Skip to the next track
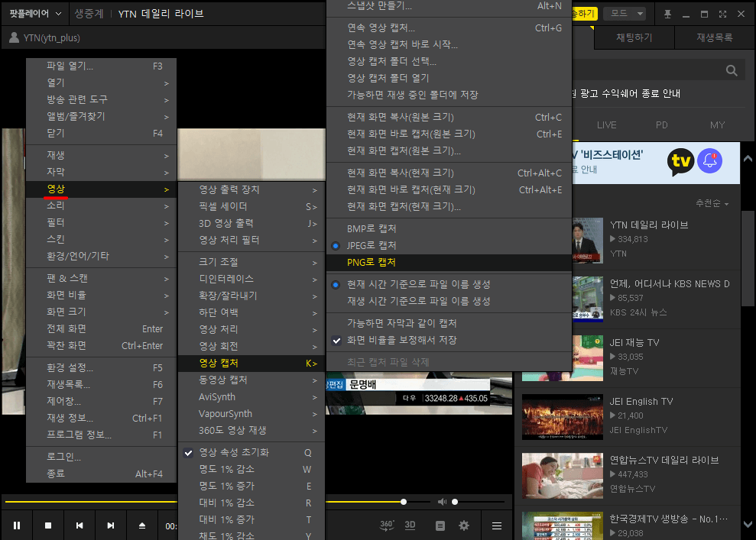The image size is (756, 540). coord(111,525)
